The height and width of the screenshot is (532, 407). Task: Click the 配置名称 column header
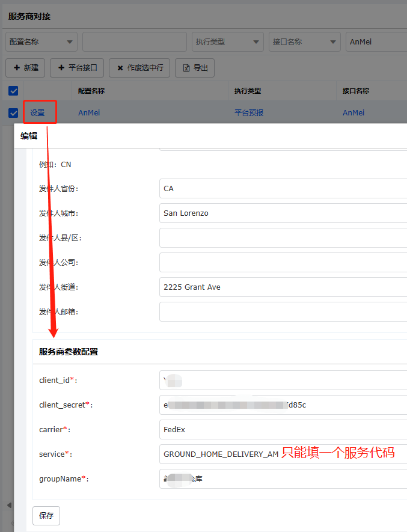[x=91, y=91]
